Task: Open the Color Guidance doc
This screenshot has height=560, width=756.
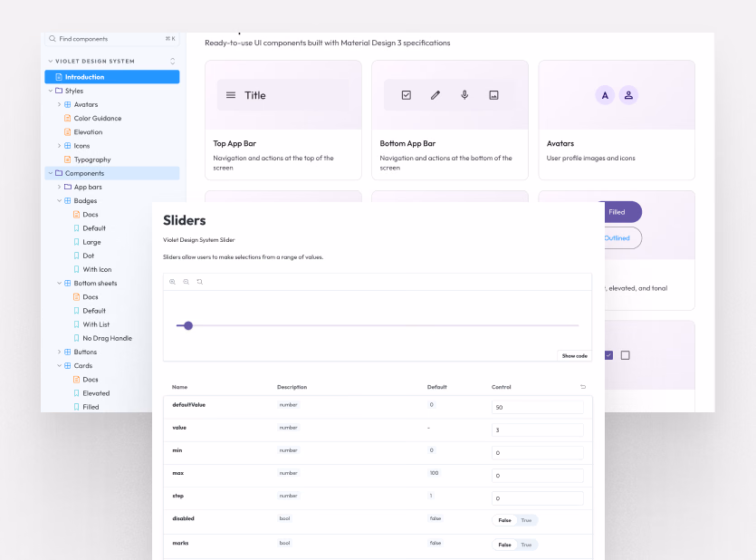Action: [93, 118]
